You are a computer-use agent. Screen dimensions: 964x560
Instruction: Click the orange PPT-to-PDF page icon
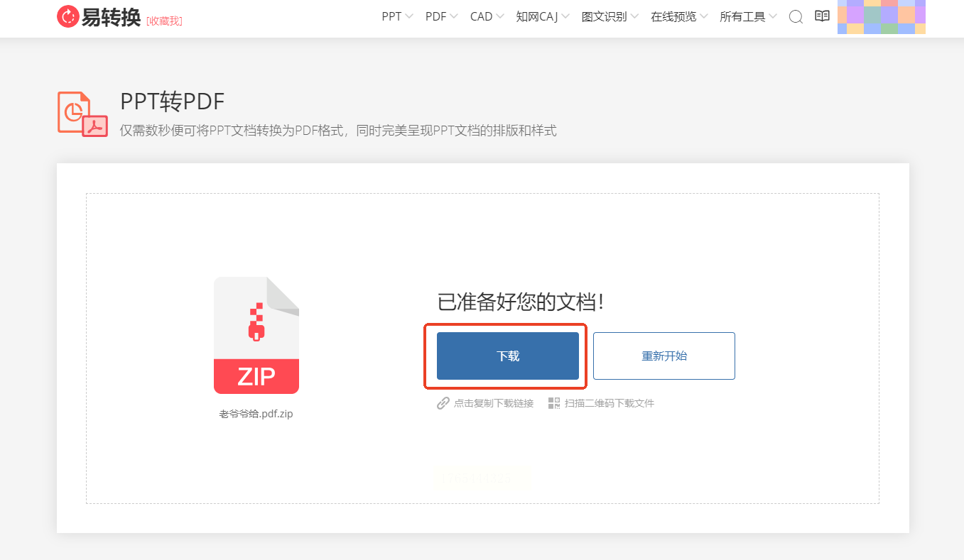[x=82, y=113]
